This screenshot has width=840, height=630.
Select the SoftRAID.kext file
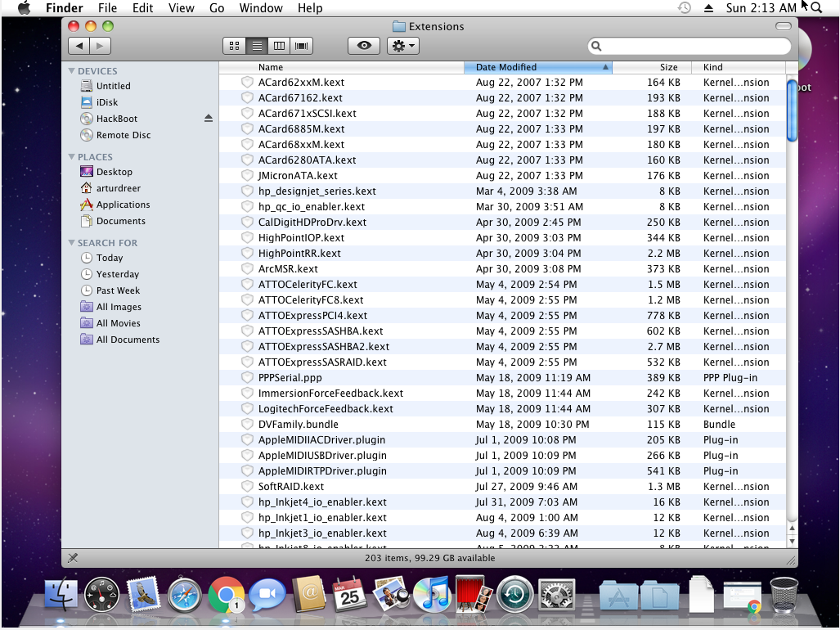pos(291,487)
